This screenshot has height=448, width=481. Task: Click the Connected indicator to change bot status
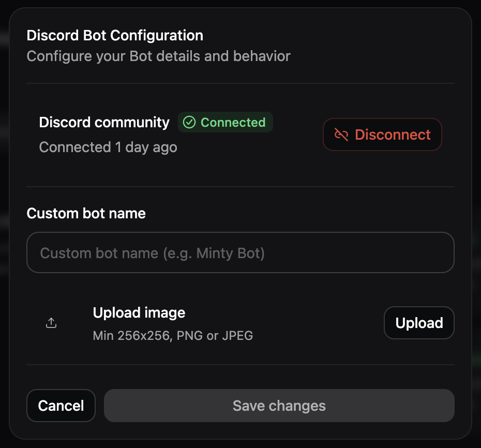tap(225, 122)
